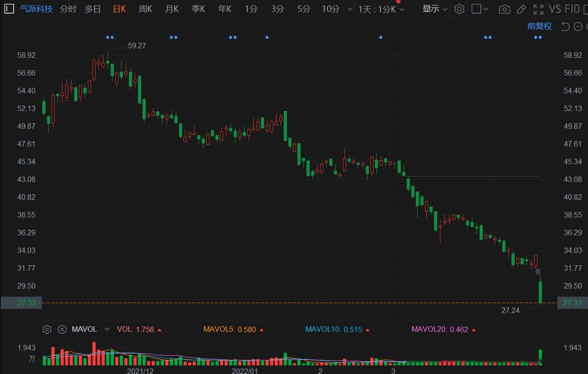Viewport: 588px width, 374px height.
Task: Open MAVOL indicator settings gear
Action: [47, 329]
